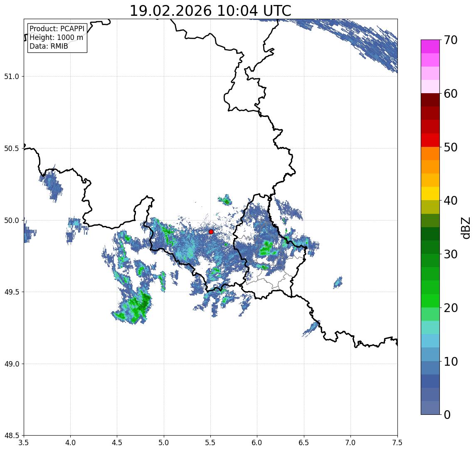This screenshot has height=451, width=476.
Task: Click longitude axis label 5.0
Action: coord(164,443)
